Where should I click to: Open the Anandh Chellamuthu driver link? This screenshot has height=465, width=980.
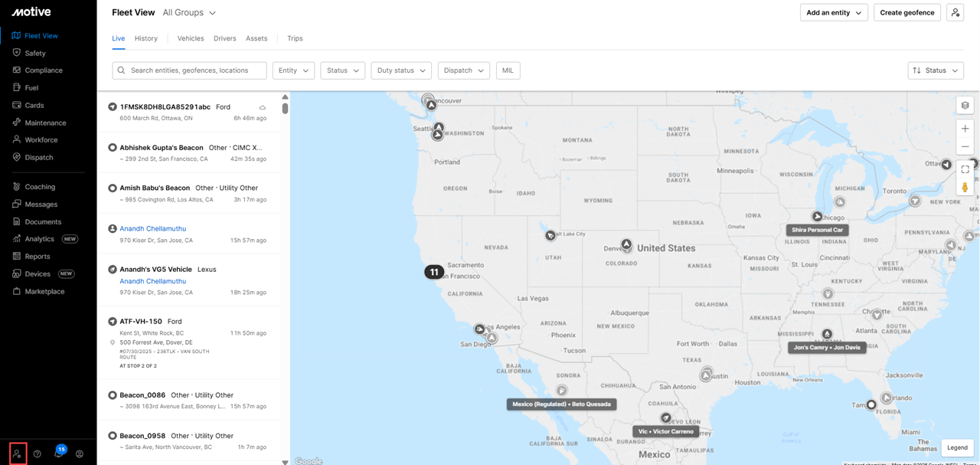(x=152, y=228)
